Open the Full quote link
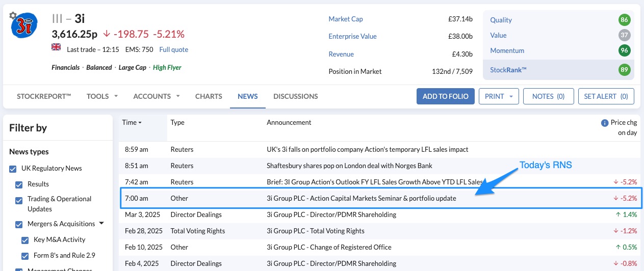 (x=174, y=50)
